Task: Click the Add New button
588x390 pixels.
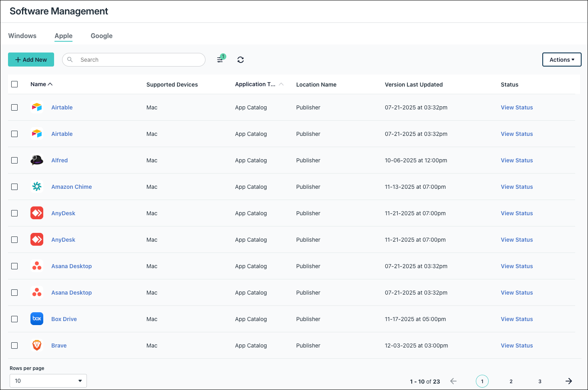Action: [31, 59]
